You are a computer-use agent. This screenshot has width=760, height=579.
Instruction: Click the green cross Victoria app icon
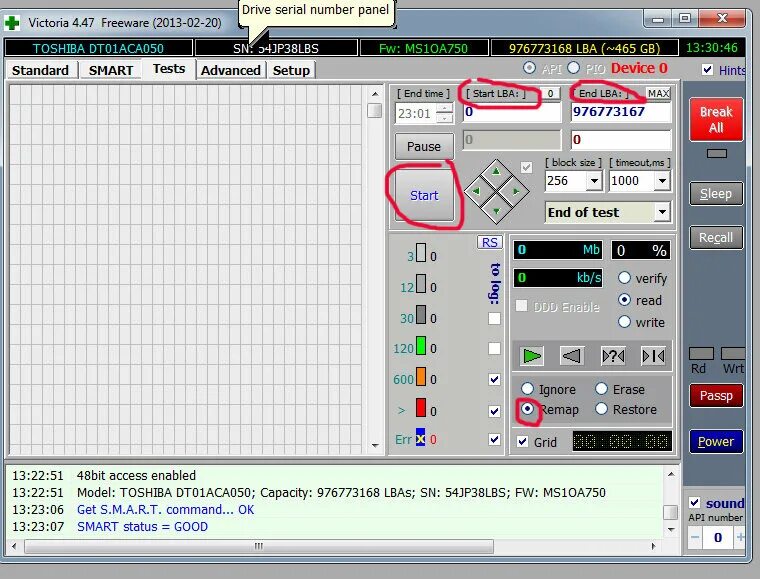point(12,23)
